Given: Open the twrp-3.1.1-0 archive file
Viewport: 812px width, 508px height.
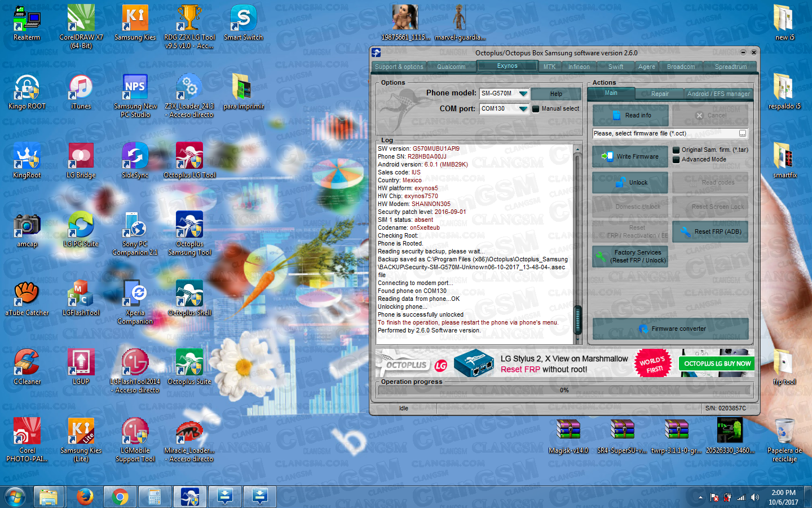Looking at the screenshot, I should pos(676,436).
